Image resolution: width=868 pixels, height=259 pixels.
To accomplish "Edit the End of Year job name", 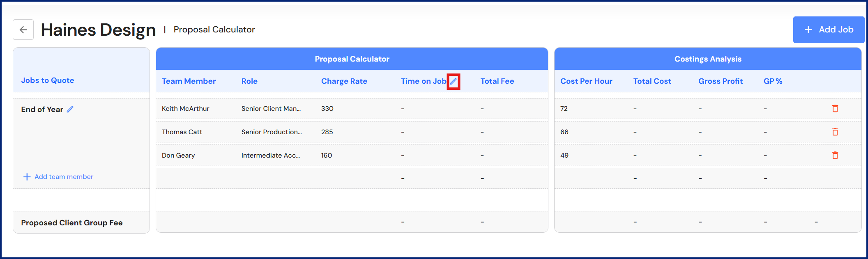I will (70, 109).
